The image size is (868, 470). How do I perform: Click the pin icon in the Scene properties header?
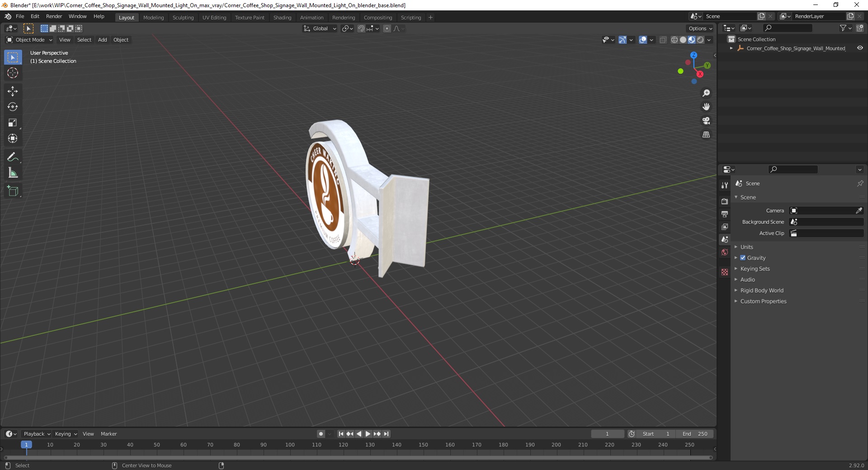860,183
